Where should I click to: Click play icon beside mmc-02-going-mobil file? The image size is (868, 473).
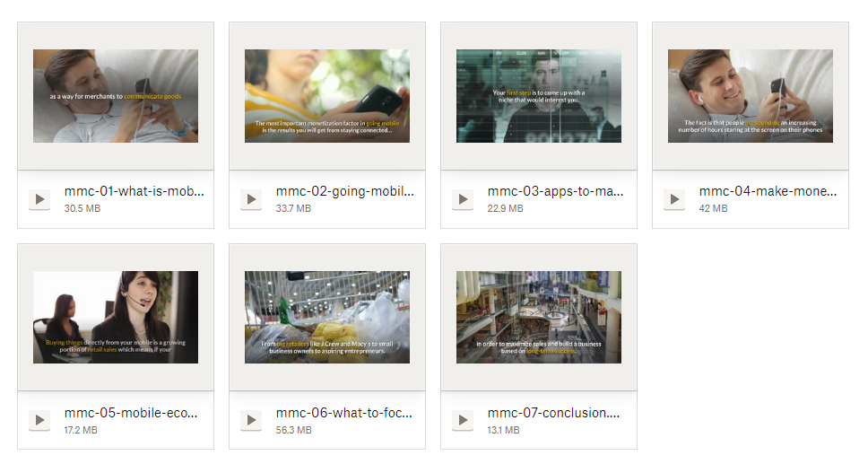click(251, 199)
